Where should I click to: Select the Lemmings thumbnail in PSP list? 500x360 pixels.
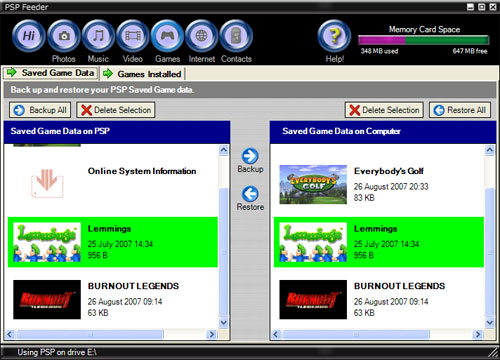tap(47, 242)
